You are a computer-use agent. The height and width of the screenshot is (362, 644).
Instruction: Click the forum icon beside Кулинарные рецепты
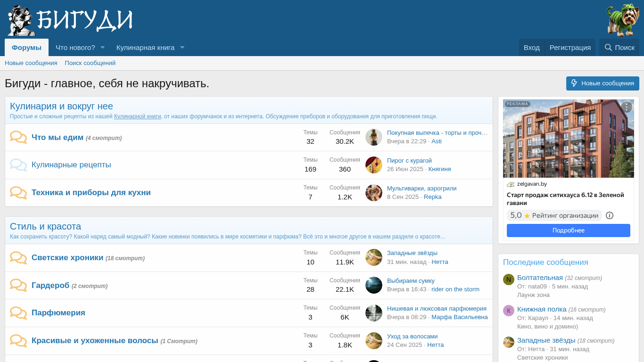[18, 165]
